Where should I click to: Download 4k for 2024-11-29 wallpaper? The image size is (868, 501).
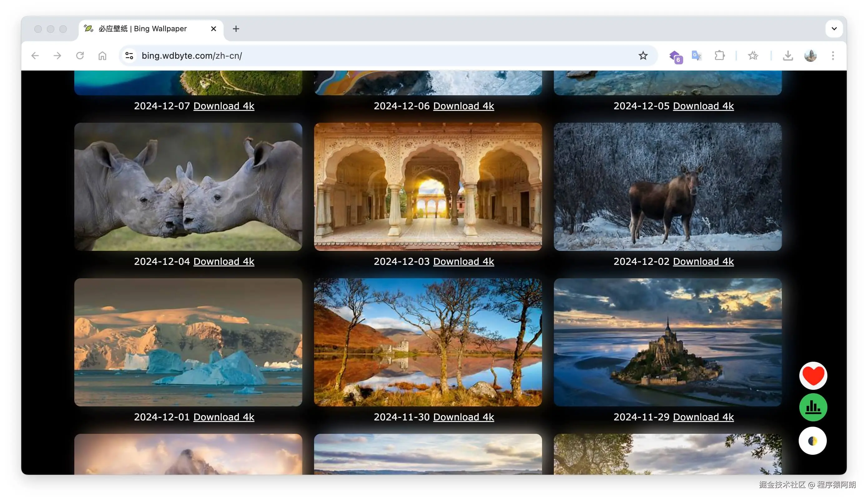[x=703, y=417]
